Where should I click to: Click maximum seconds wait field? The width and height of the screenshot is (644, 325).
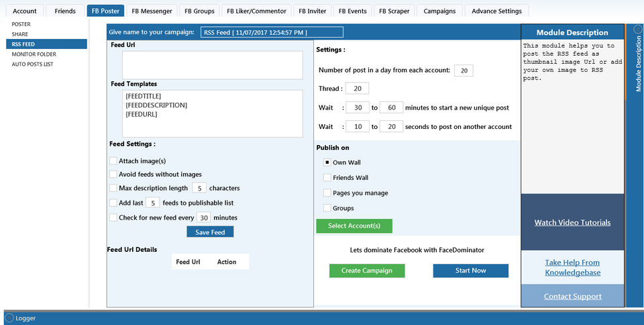(391, 126)
